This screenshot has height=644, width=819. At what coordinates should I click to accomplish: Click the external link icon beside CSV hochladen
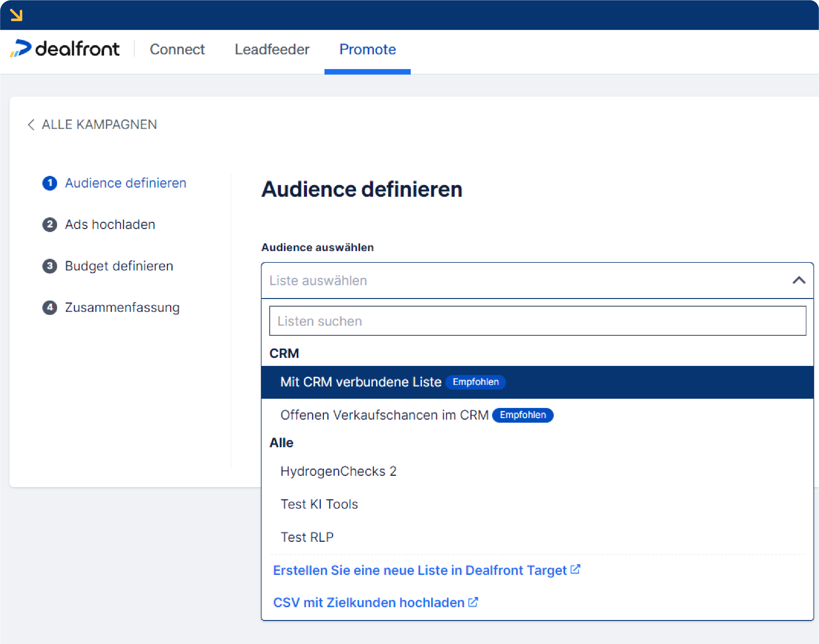(x=473, y=602)
